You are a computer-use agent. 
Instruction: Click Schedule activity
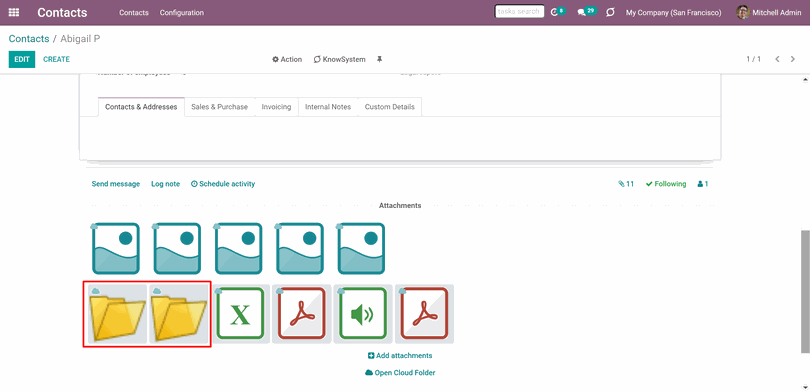223,184
